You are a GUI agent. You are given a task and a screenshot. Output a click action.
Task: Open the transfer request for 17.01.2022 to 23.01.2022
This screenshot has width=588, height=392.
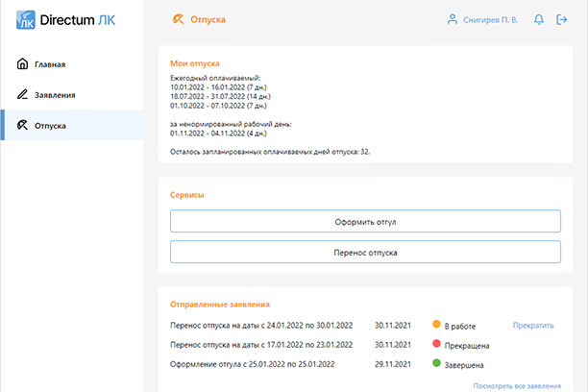click(261, 345)
